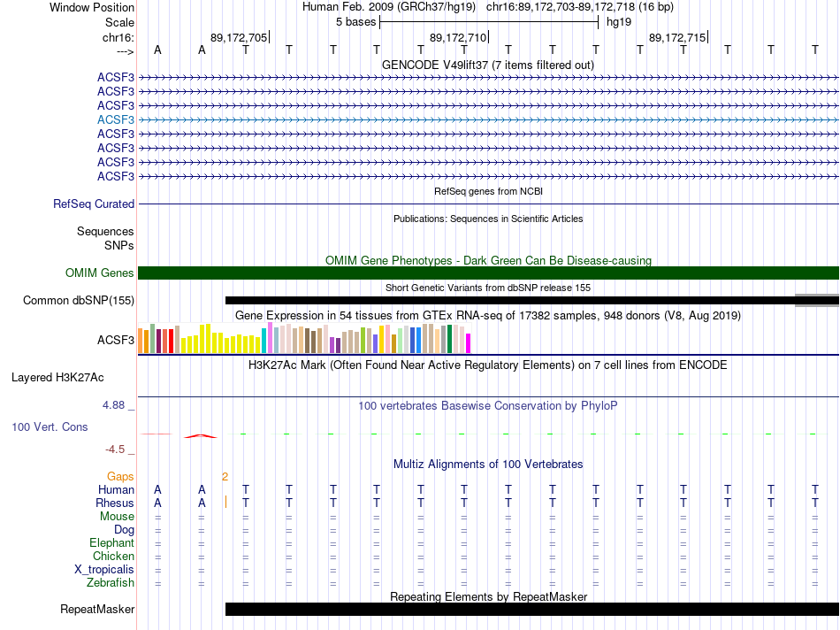Click the black RepeatMasker element bar
This screenshot has height=630, width=840.
[x=531, y=609]
